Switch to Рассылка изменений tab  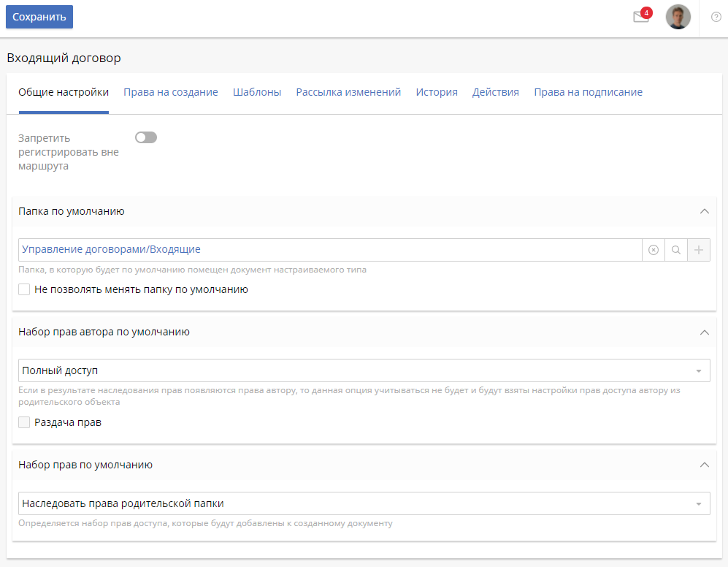coord(348,92)
